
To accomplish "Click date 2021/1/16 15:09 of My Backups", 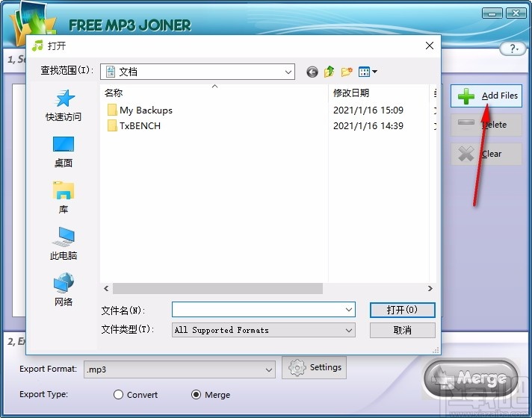I will click(x=368, y=110).
